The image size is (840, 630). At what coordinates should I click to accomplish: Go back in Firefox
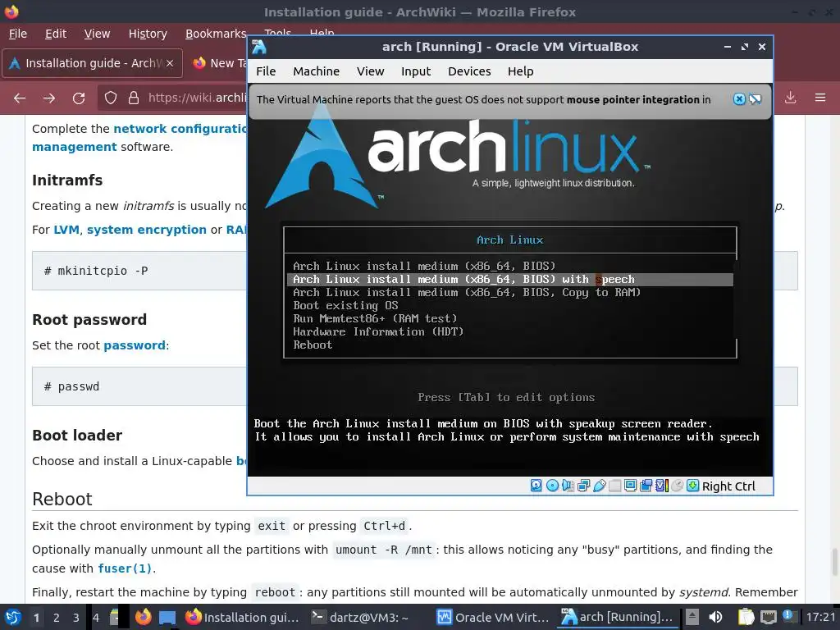20,98
